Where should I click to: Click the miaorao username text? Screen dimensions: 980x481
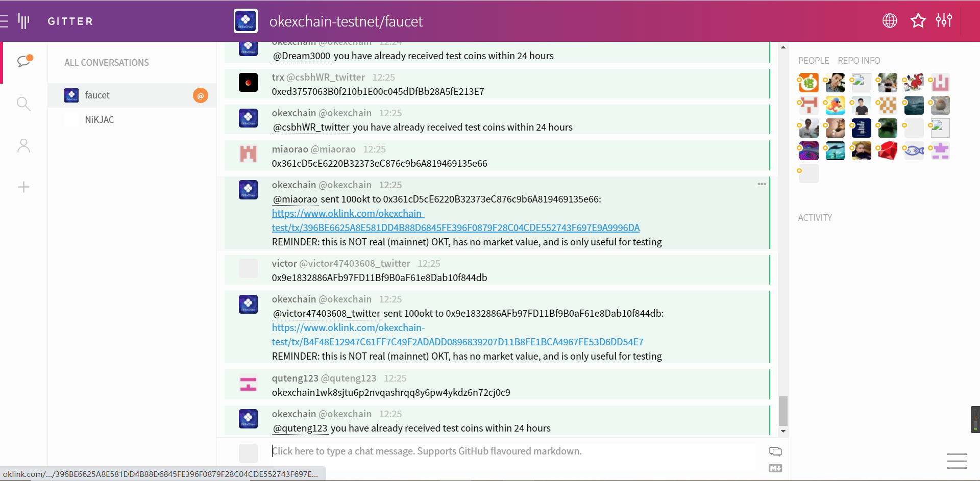pyautogui.click(x=289, y=149)
